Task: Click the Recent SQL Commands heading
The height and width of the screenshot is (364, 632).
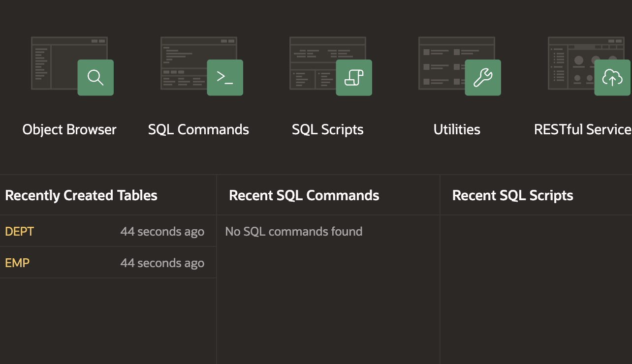Action: pyautogui.click(x=304, y=196)
